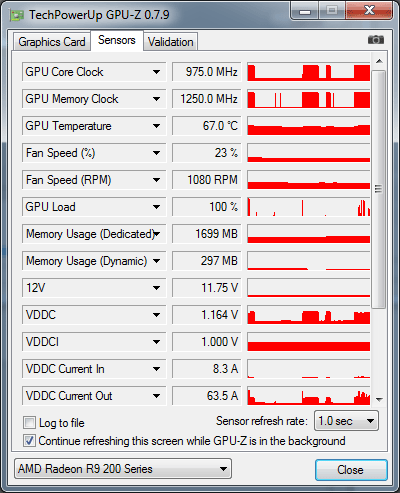Click the GPU-Z app icon in title bar
The width and height of the screenshot is (400, 493).
tap(17, 15)
